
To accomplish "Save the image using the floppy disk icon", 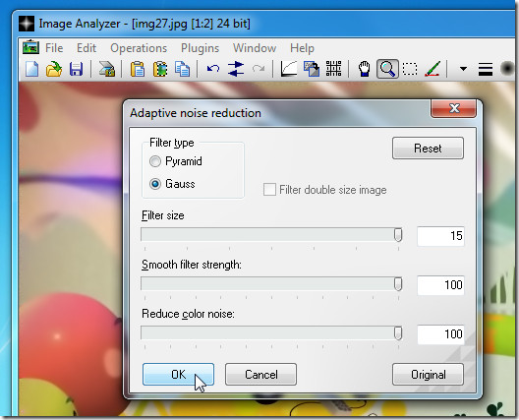I will [x=76, y=69].
